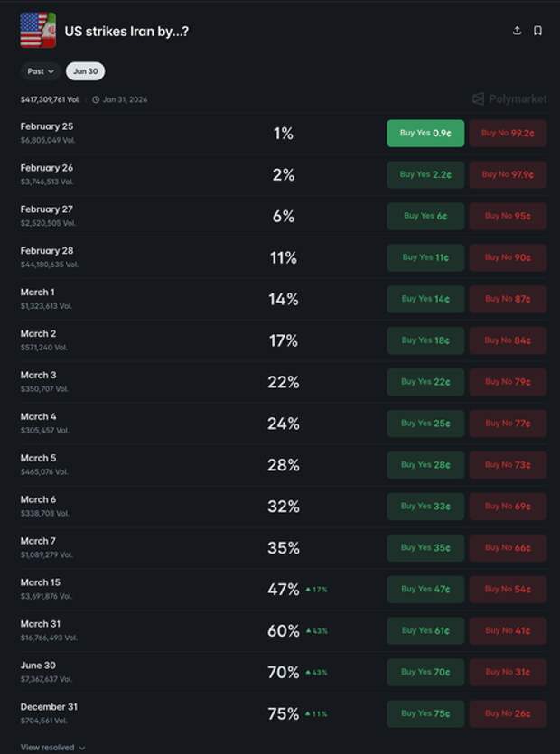Click the US-Iran flag market thumbnail
Viewport: 560px width, 754px height.
tap(38, 31)
